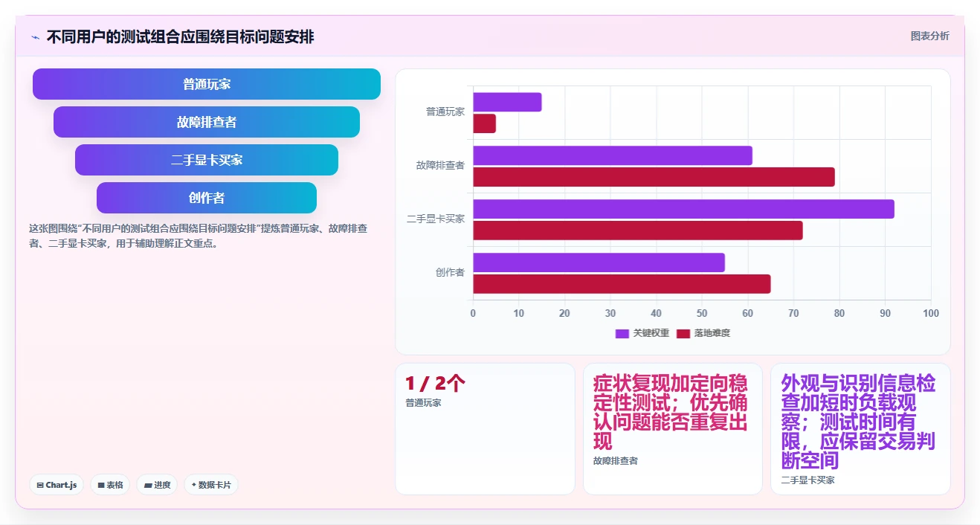The height and width of the screenshot is (525, 980).
Task: Click the purple 关键权重 legend swatch
Action: pos(622,333)
